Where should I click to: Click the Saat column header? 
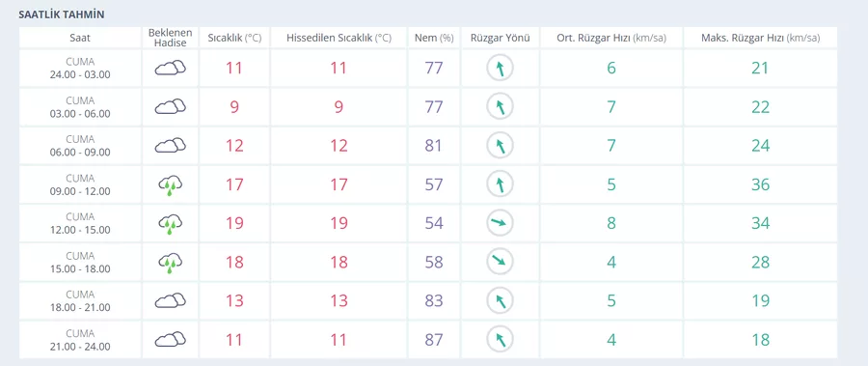tap(80, 38)
